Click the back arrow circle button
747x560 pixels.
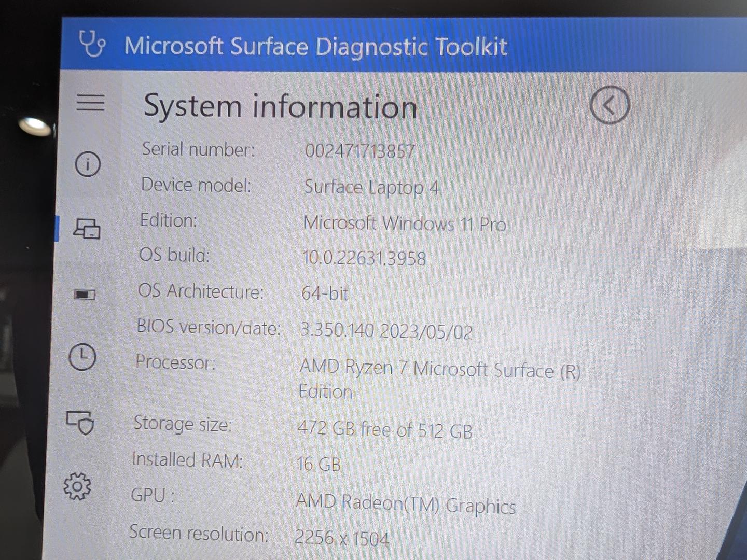610,105
